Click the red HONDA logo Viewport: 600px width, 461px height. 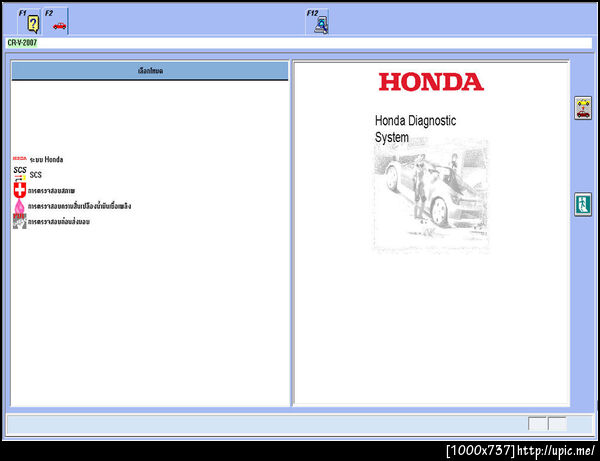click(x=431, y=82)
